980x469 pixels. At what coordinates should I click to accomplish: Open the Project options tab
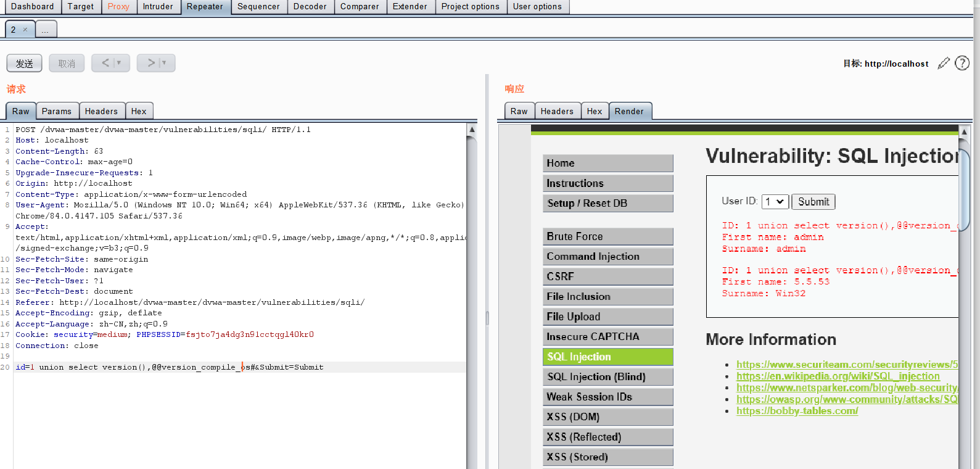tap(471, 7)
